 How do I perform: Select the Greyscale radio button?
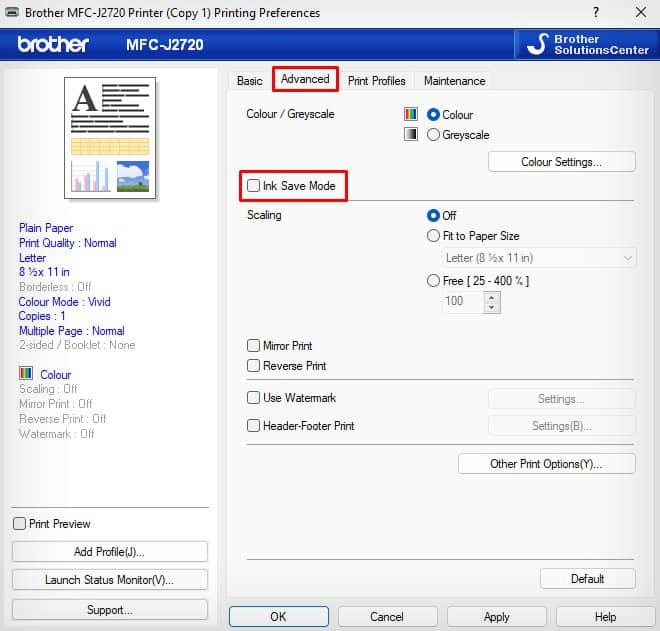pyautogui.click(x=433, y=135)
